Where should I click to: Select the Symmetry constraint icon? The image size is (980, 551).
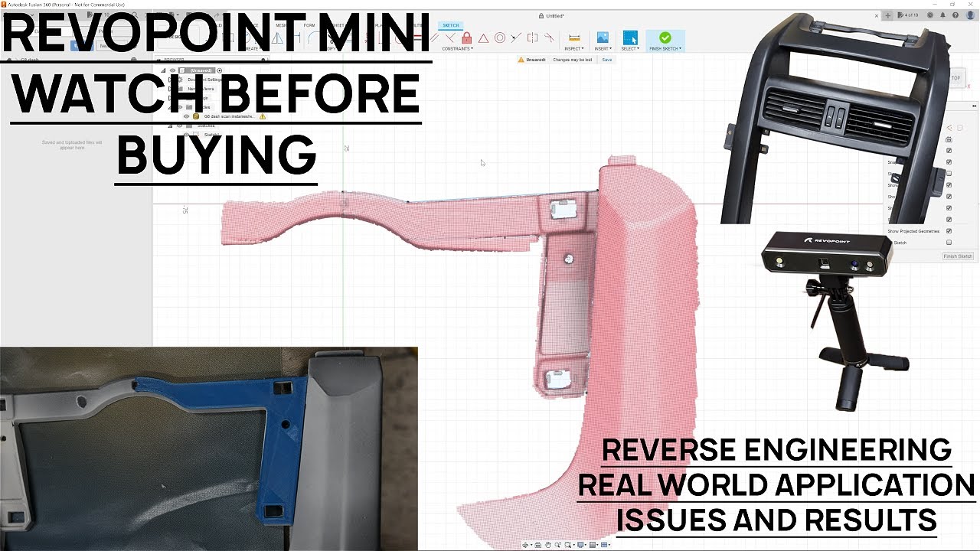coord(532,37)
